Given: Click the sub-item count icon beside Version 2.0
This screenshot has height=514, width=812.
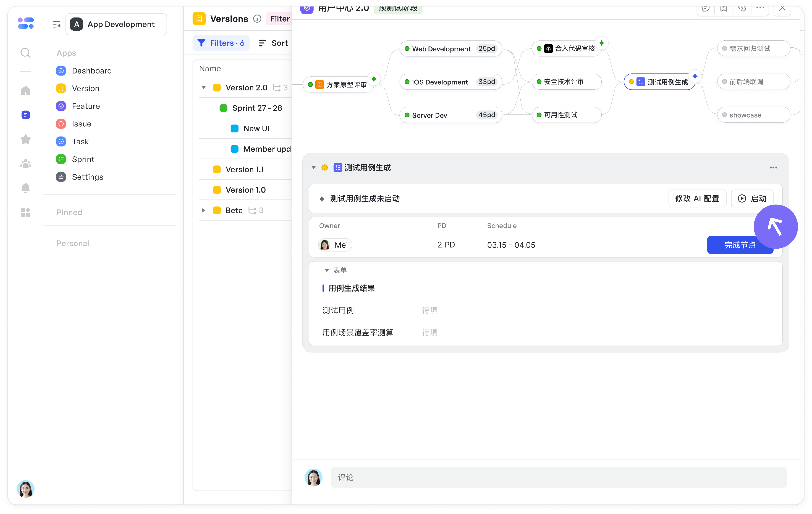Looking at the screenshot, I should (x=277, y=88).
